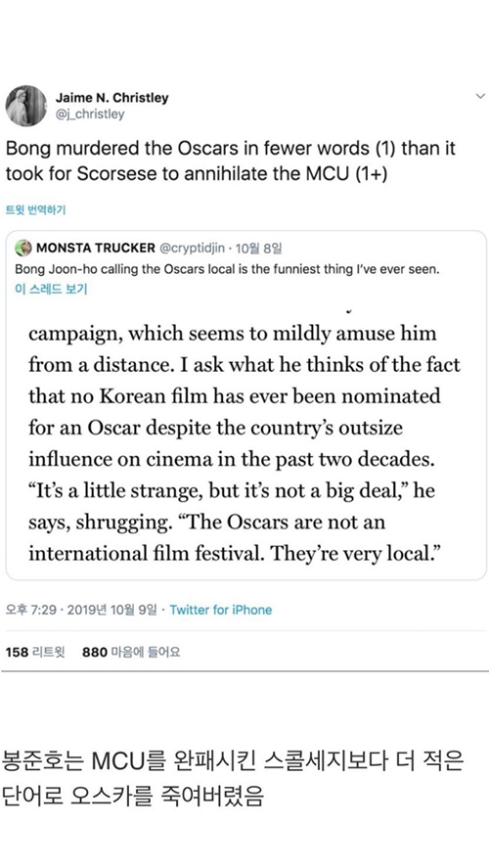The image size is (489, 868).
Task: Open the @cryptidjin handle
Action: [192, 248]
